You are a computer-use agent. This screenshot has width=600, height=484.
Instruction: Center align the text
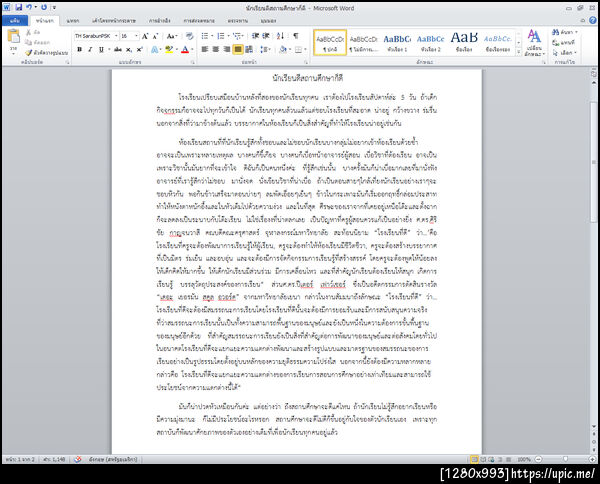coord(216,49)
